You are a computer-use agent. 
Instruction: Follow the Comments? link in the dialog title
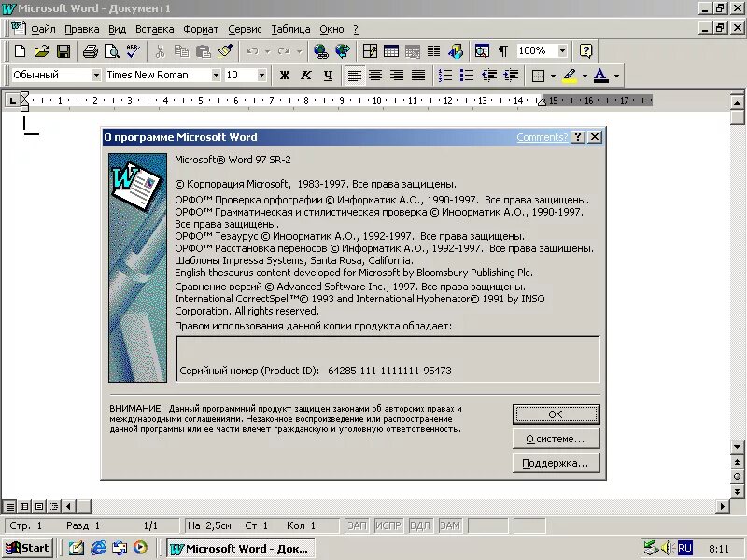[x=543, y=137]
